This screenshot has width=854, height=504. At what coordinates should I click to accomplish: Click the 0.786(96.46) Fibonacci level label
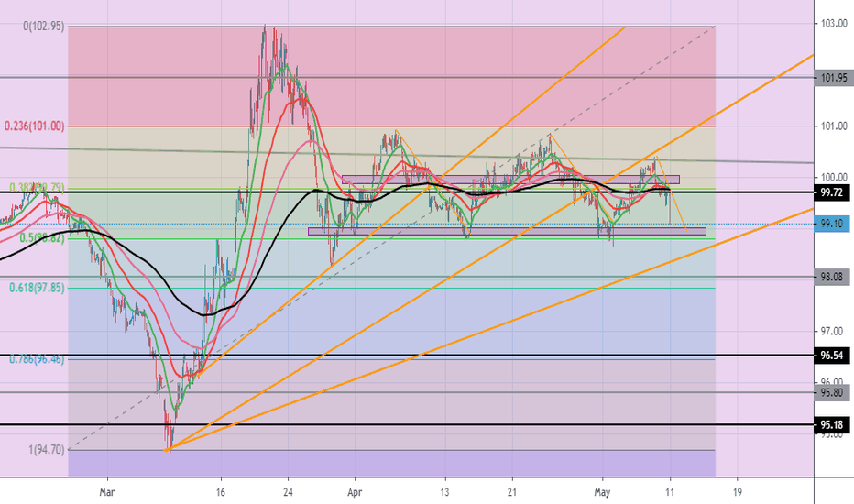point(37,359)
